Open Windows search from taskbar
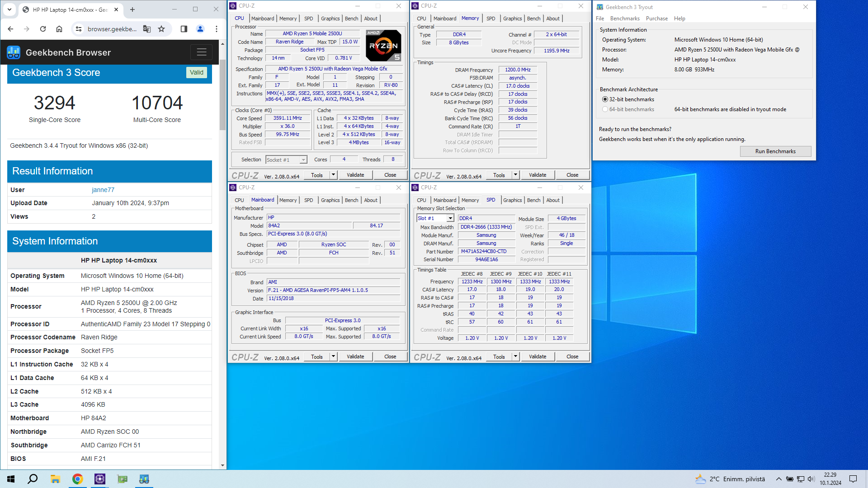Viewport: 868px width, 488px height. point(33,479)
